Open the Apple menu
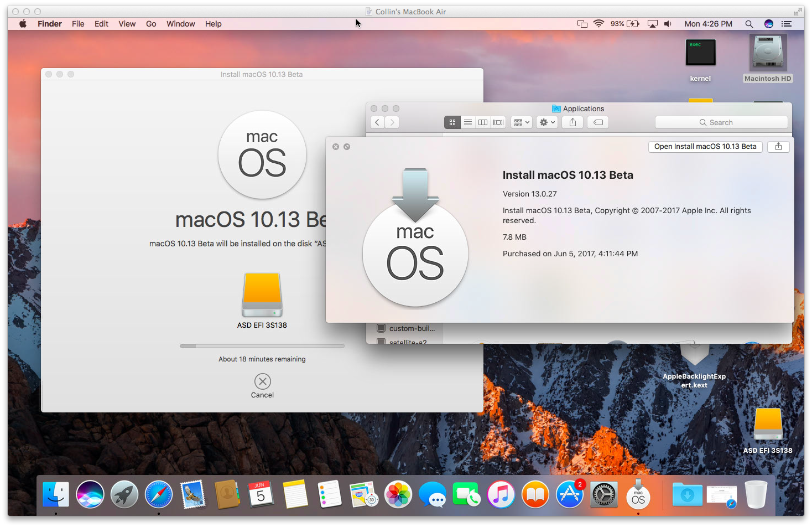This screenshot has height=527, width=812. pos(23,24)
